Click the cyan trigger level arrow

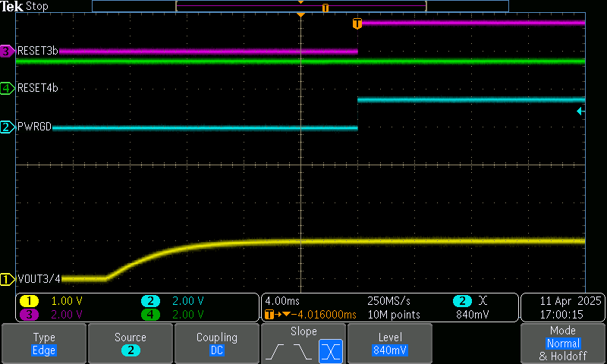[x=580, y=111]
